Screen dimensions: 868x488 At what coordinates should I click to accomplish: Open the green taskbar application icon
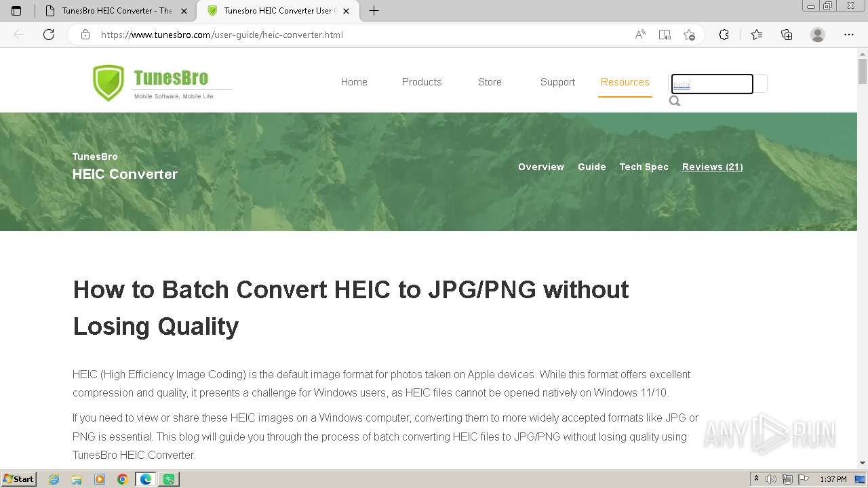click(169, 479)
